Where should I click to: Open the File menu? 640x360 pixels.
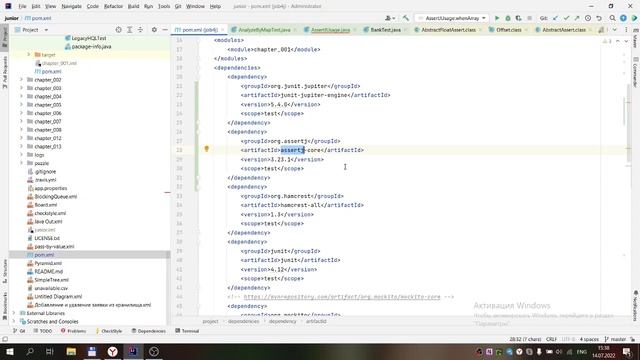tap(22, 6)
